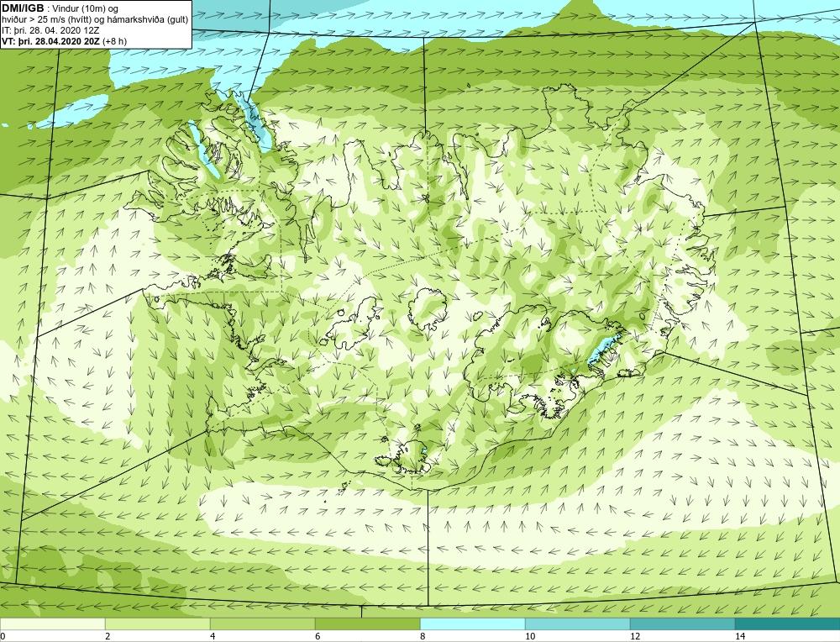Screen dimensions: 840x642
Task: Click the 14+ m/s dark teal legend swatch
Action: [x=788, y=624]
